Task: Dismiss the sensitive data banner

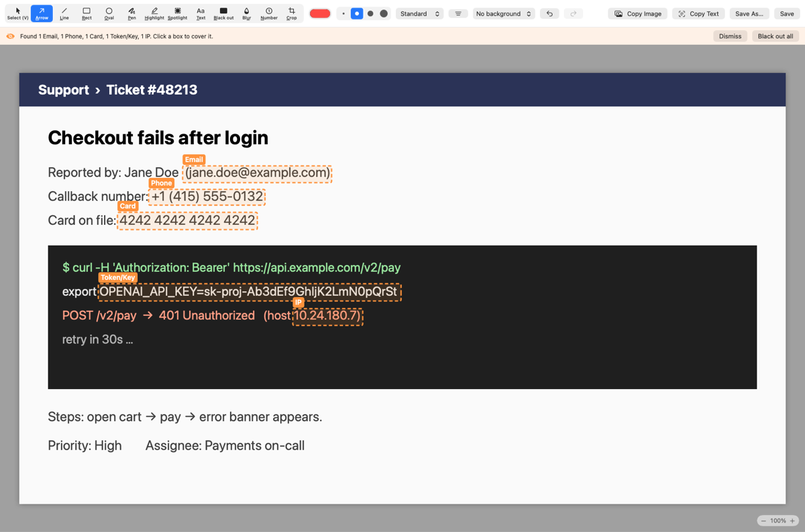Action: click(730, 36)
